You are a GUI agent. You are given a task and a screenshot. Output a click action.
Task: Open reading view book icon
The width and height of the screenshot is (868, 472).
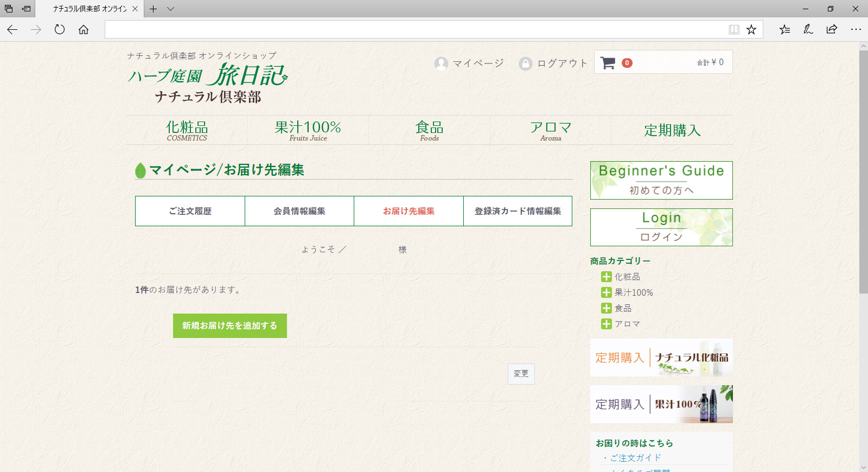(733, 29)
